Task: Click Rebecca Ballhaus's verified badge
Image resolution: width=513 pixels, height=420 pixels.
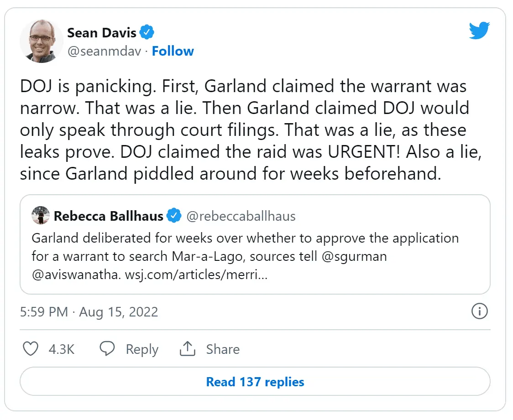Action: tap(174, 216)
